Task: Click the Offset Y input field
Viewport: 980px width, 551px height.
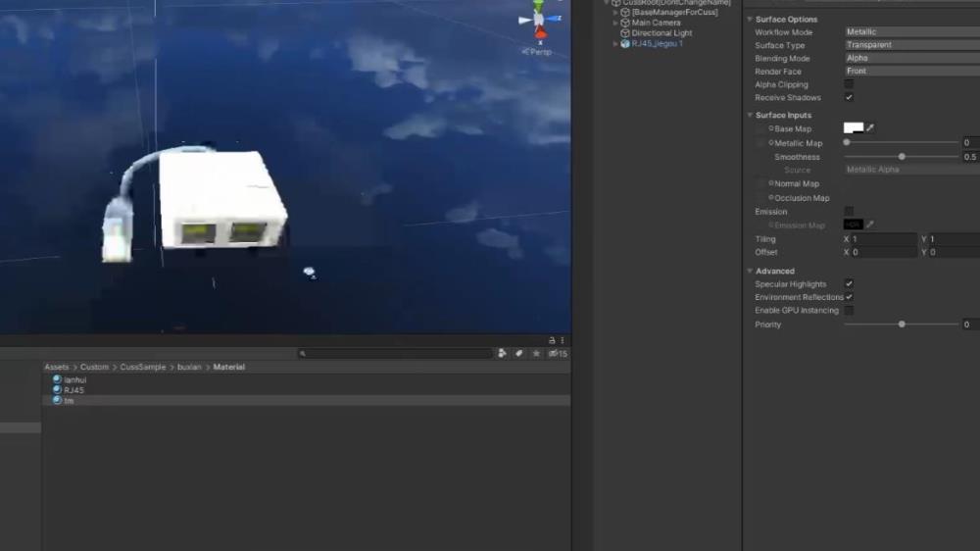Action: 955,252
